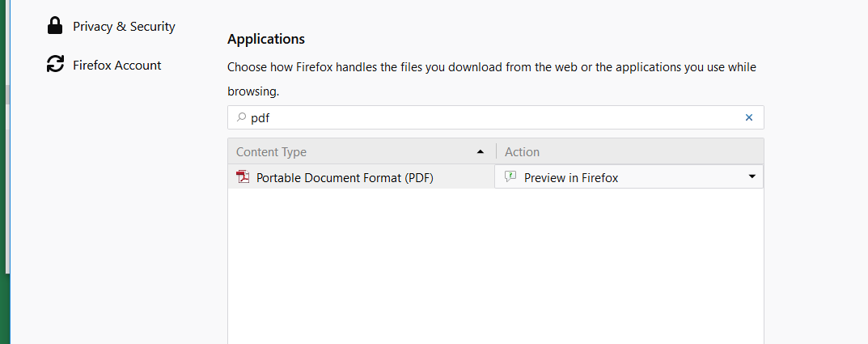
Task: Click the Preview in Firefox action icon
Action: tap(510, 177)
